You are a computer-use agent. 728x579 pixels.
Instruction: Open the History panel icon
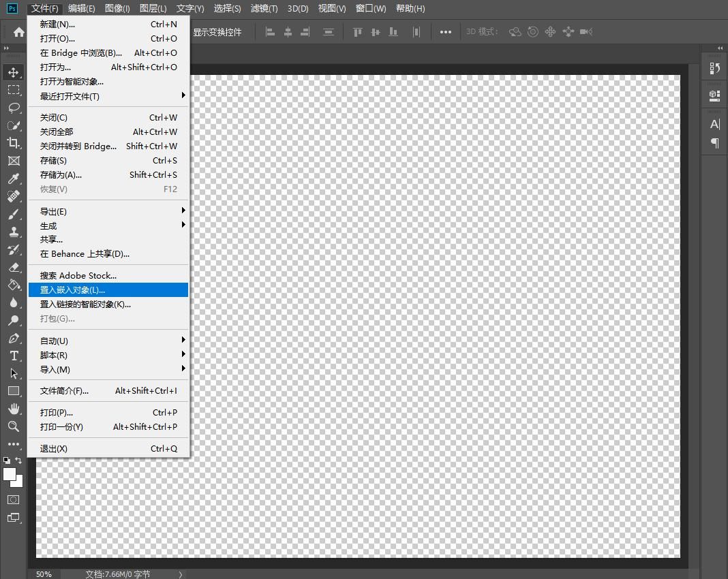tap(714, 69)
